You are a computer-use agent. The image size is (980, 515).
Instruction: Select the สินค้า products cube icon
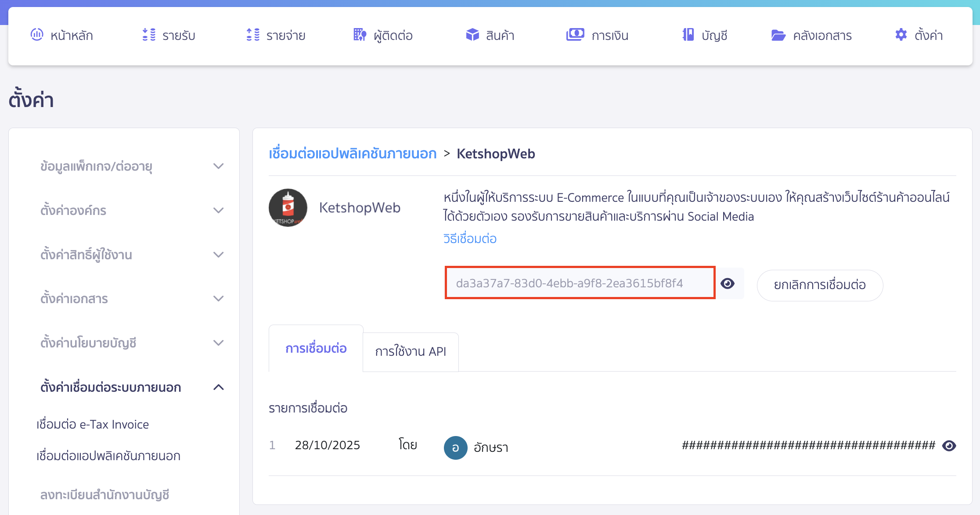pyautogui.click(x=472, y=35)
